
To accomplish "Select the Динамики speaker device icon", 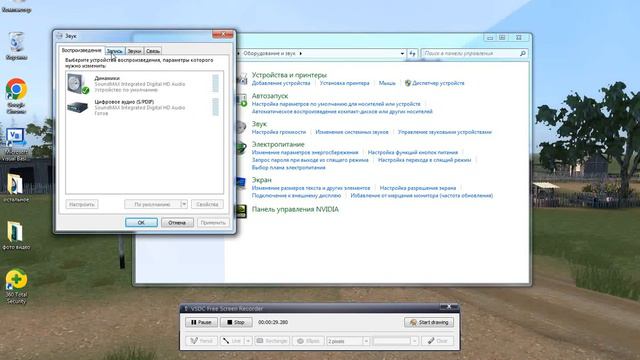I will [x=78, y=84].
